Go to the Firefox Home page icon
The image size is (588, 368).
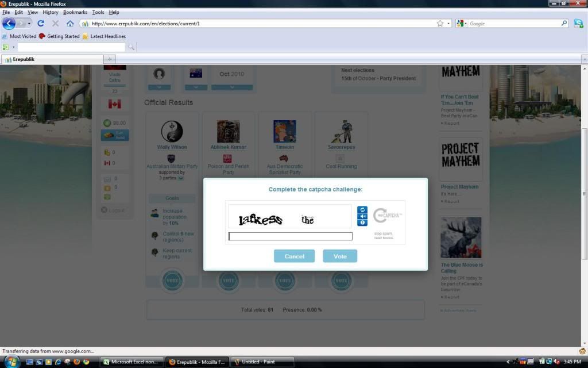[70, 24]
